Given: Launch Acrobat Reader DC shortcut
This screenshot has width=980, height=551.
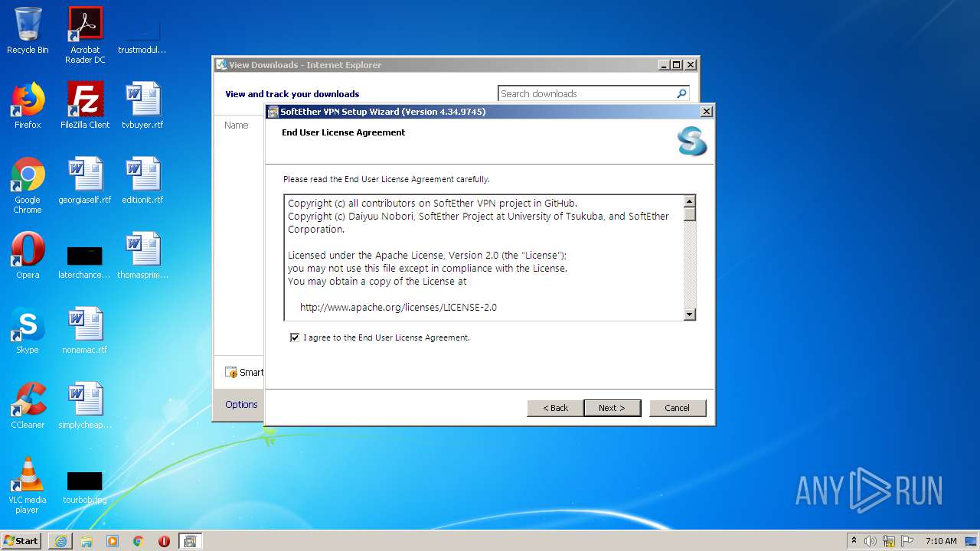Looking at the screenshot, I should tap(85, 35).
